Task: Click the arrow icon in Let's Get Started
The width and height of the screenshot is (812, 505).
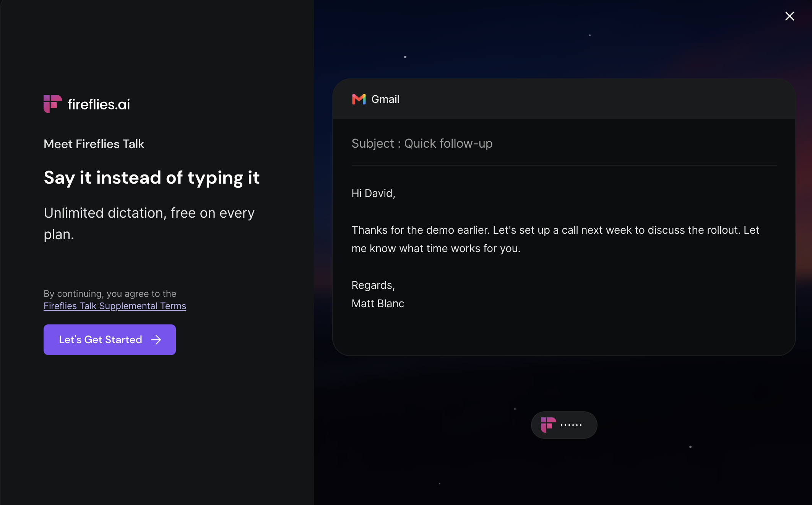Action: (156, 340)
